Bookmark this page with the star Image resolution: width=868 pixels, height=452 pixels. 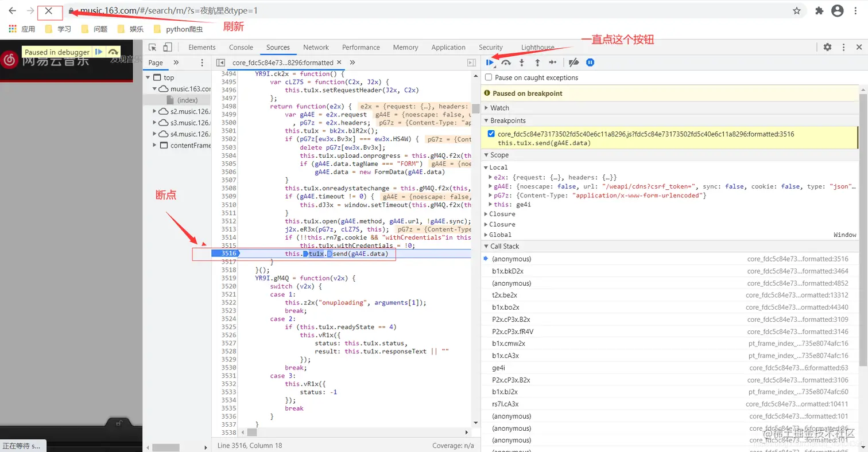pyautogui.click(x=797, y=10)
